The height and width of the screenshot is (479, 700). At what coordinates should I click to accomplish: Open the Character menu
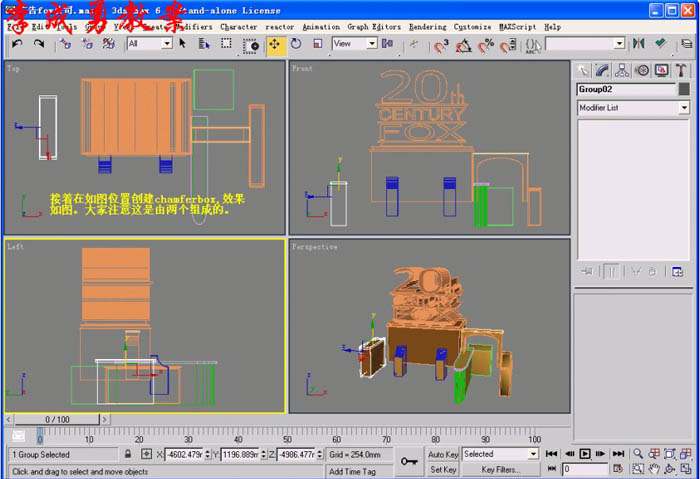pyautogui.click(x=238, y=27)
